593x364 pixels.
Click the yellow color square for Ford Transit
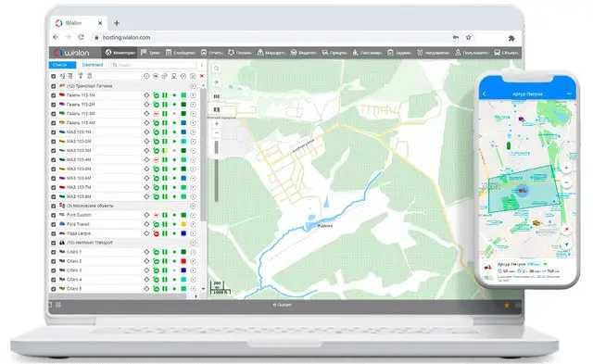tap(183, 224)
